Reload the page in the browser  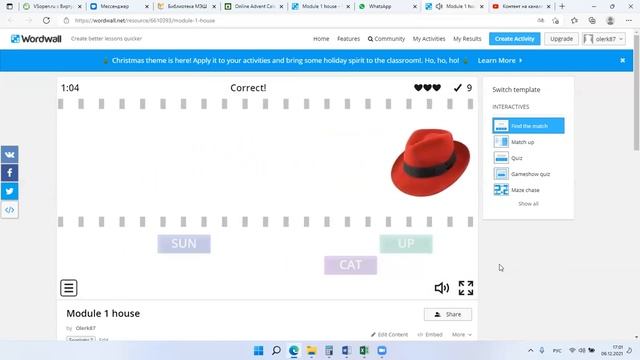(x=46, y=20)
